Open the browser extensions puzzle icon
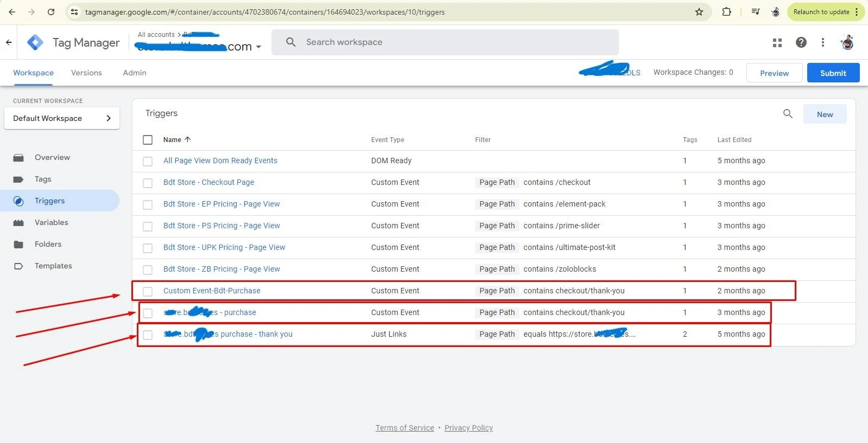868x443 pixels. point(726,11)
